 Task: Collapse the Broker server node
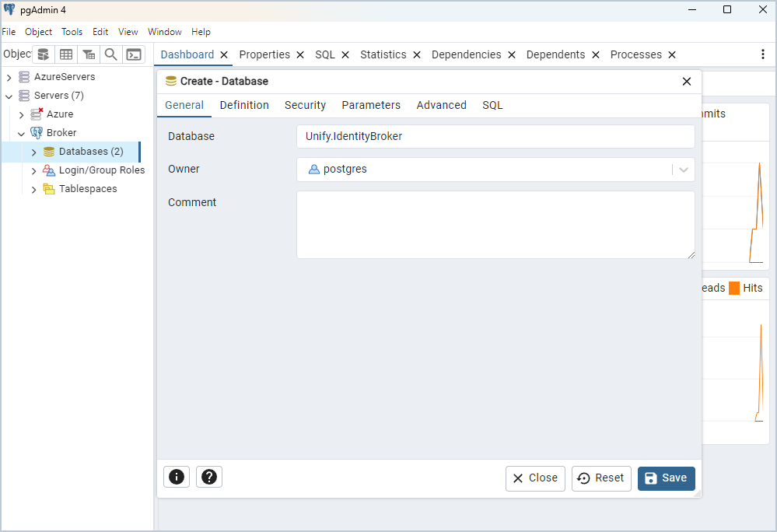(21, 133)
